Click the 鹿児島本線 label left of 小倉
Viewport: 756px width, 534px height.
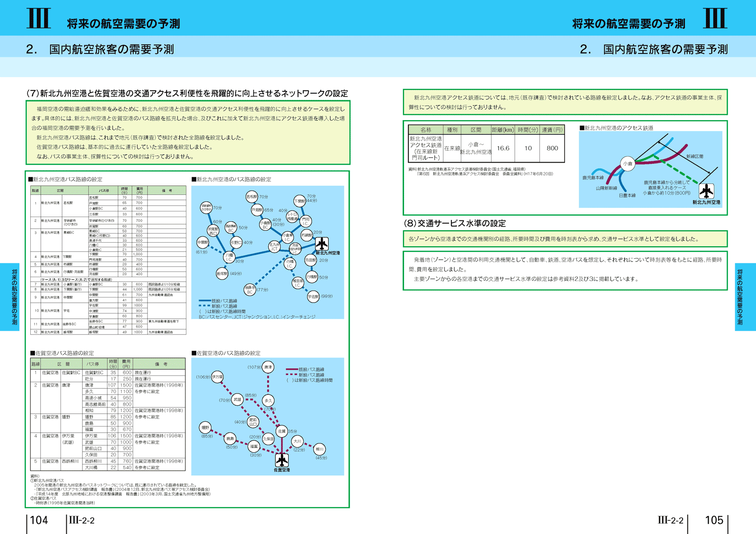coord(593,178)
